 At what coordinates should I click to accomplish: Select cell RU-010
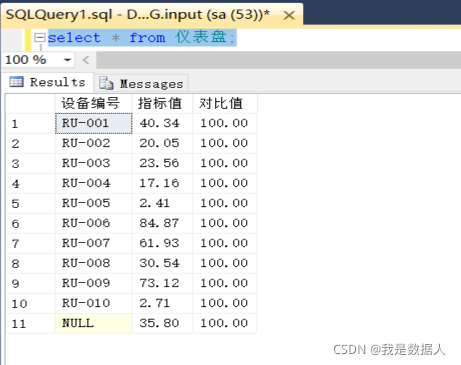coord(93,303)
